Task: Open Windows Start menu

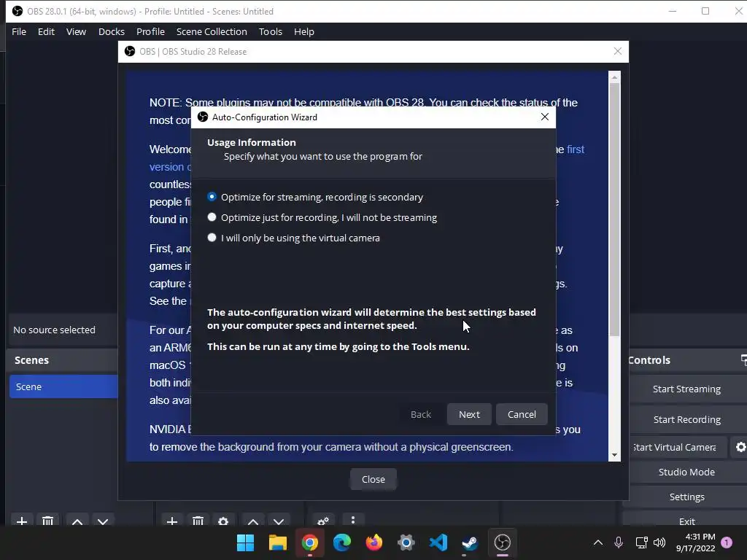Action: click(x=245, y=542)
